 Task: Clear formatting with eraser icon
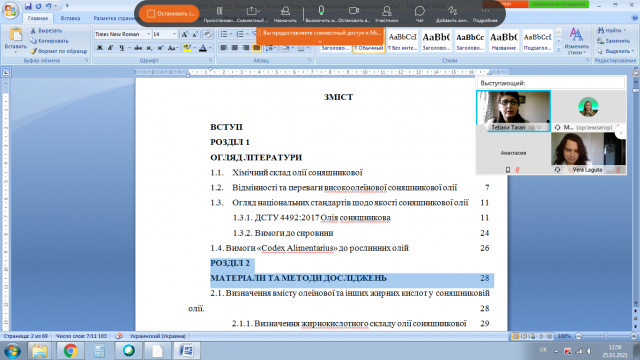point(207,35)
